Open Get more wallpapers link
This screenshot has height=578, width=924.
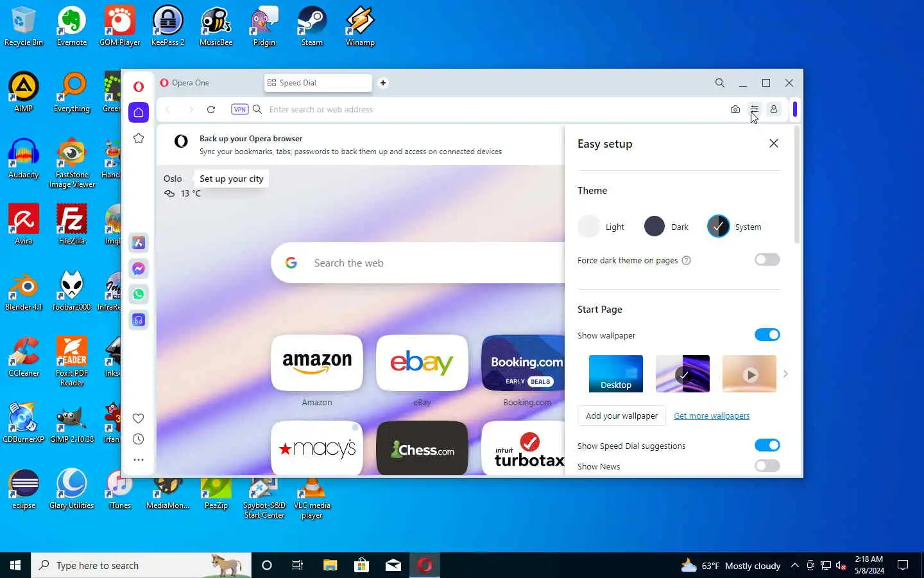pos(712,416)
